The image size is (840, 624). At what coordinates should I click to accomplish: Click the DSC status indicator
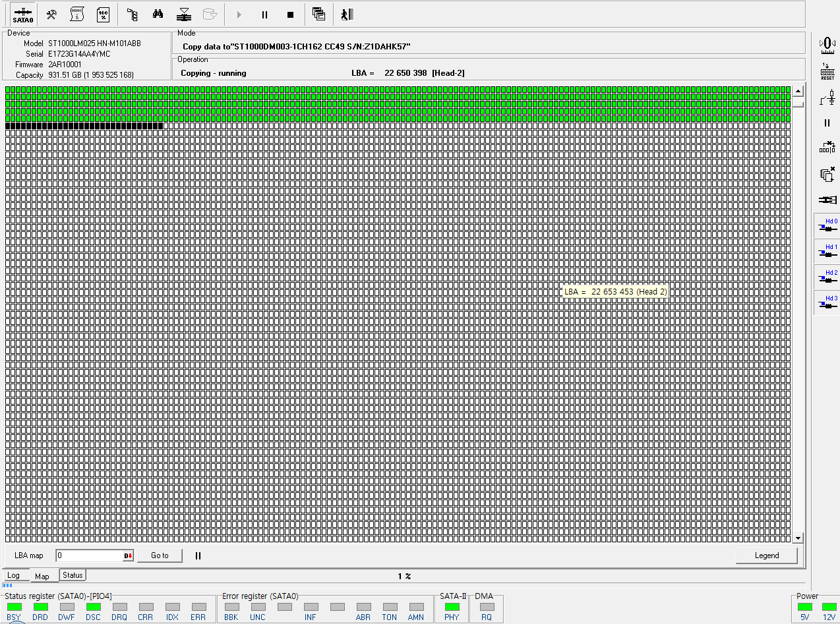[93, 606]
